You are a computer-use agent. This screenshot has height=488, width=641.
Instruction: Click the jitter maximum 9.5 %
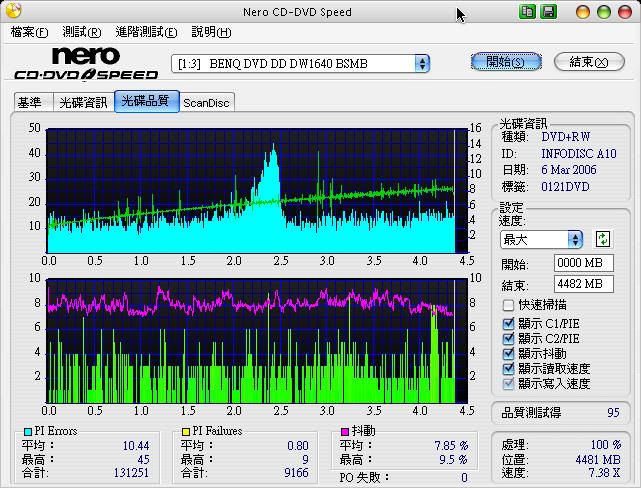tap(453, 460)
